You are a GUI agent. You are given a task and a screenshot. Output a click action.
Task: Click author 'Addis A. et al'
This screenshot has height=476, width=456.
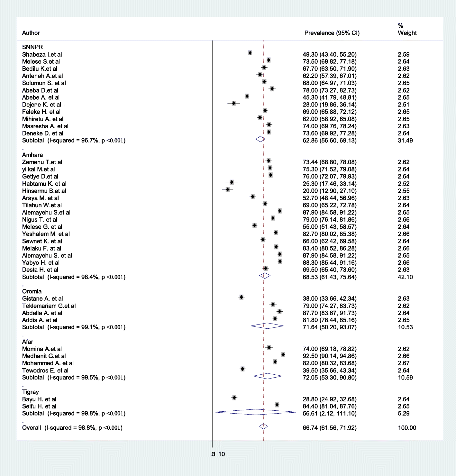click(x=40, y=320)
